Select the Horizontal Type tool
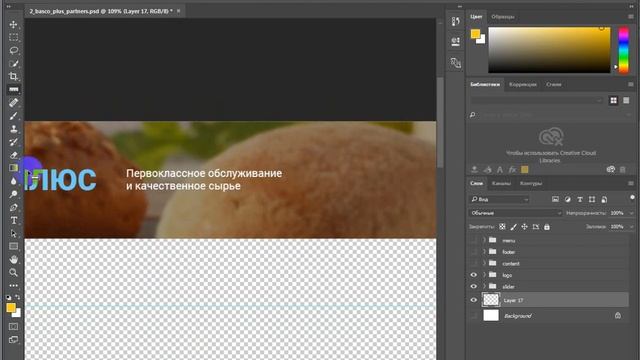This screenshot has width=640, height=360. [13, 220]
